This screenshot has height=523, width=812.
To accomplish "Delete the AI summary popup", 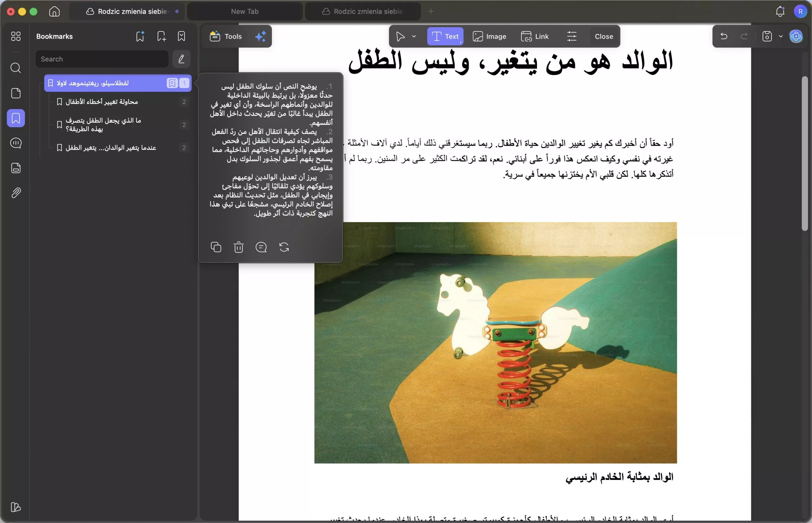I will point(239,247).
